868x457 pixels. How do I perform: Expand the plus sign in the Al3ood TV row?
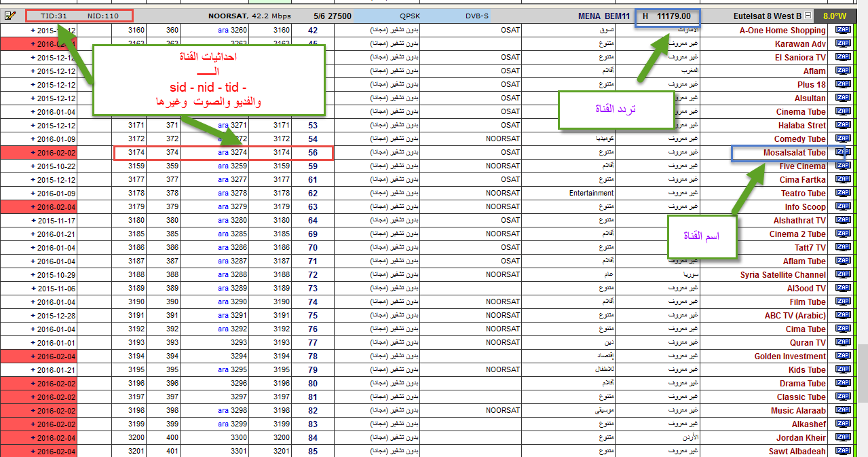coord(33,289)
